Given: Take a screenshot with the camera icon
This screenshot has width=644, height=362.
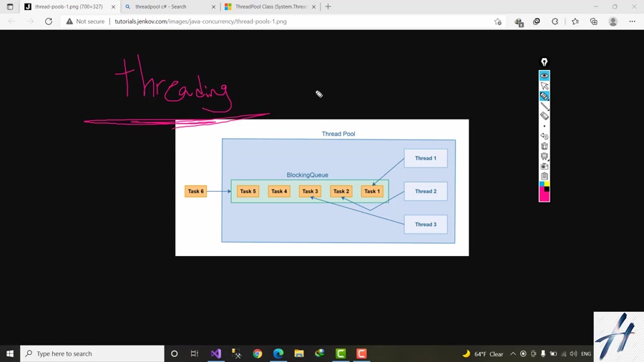Looking at the screenshot, I should tap(545, 166).
